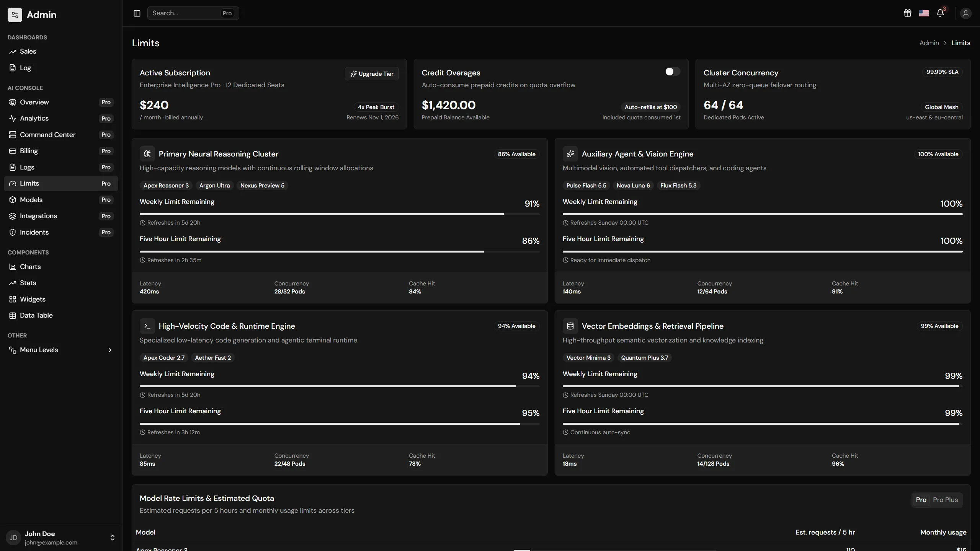
Task: Open the Charts components page
Action: (x=61, y=267)
